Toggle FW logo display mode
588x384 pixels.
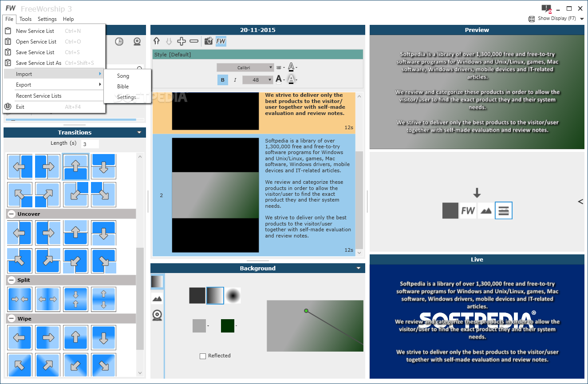coord(468,210)
